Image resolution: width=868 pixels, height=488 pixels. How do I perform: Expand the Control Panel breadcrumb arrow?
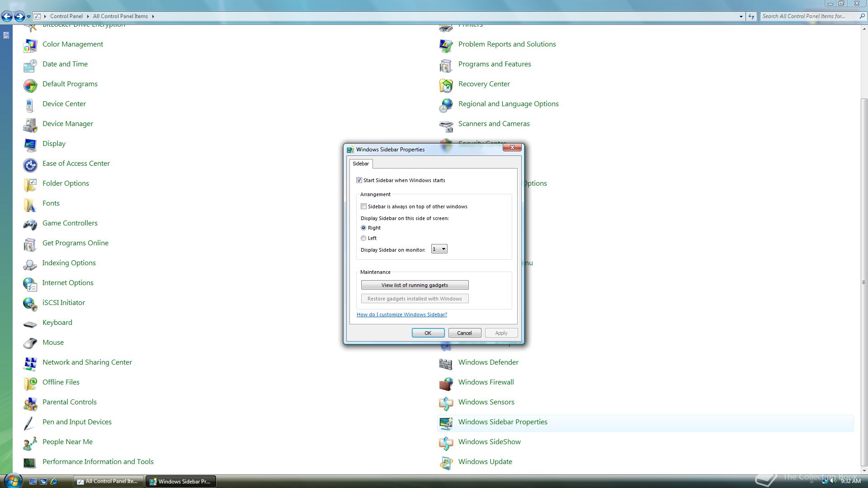pyautogui.click(x=88, y=16)
